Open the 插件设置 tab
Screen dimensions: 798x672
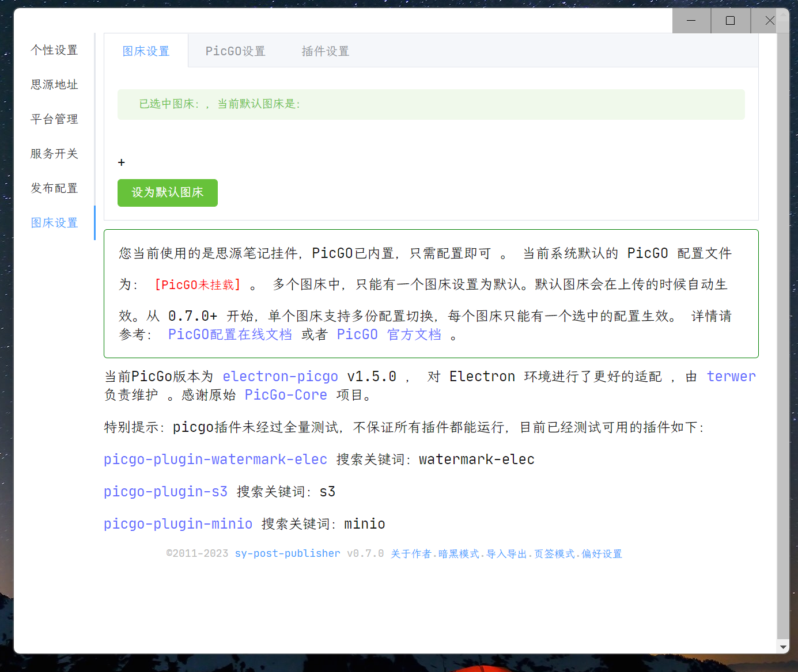[325, 51]
